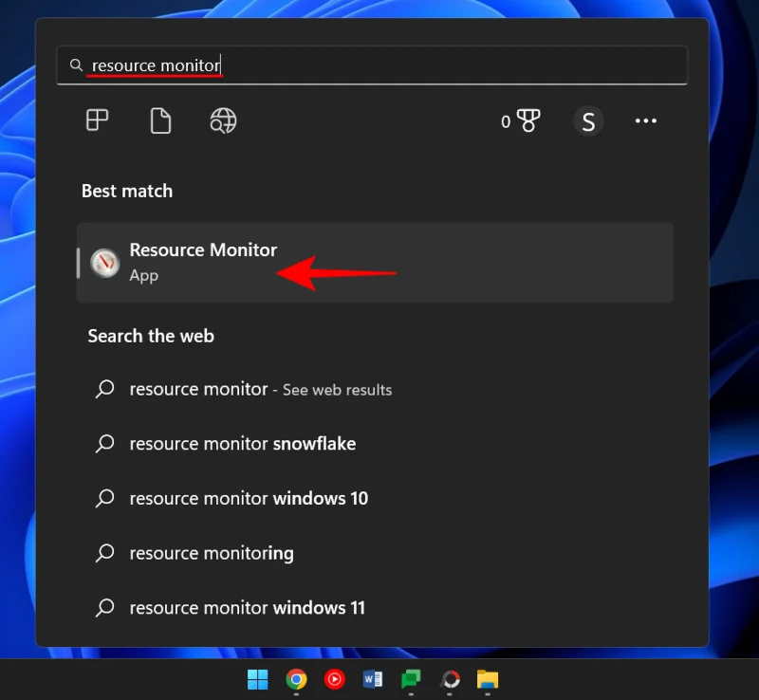Click search icon beside 'See web results'

104,389
